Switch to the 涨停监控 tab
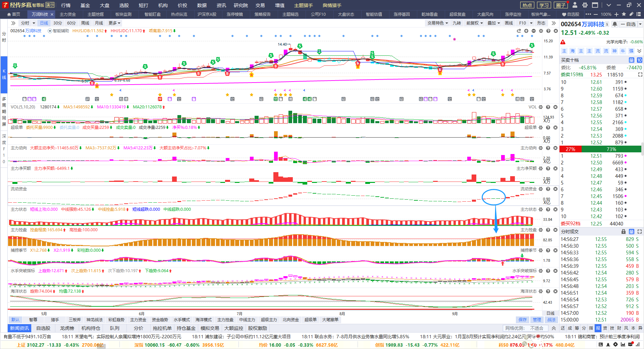The width and height of the screenshot is (644, 349). (x=513, y=14)
